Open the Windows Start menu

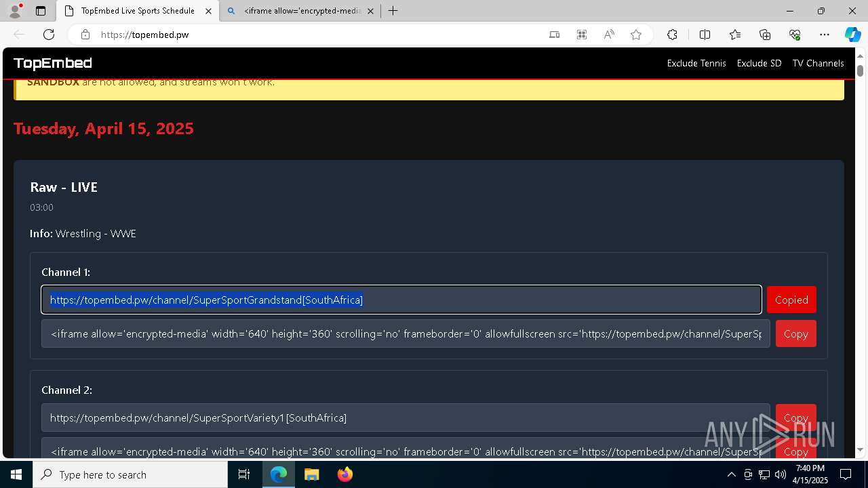point(16,474)
